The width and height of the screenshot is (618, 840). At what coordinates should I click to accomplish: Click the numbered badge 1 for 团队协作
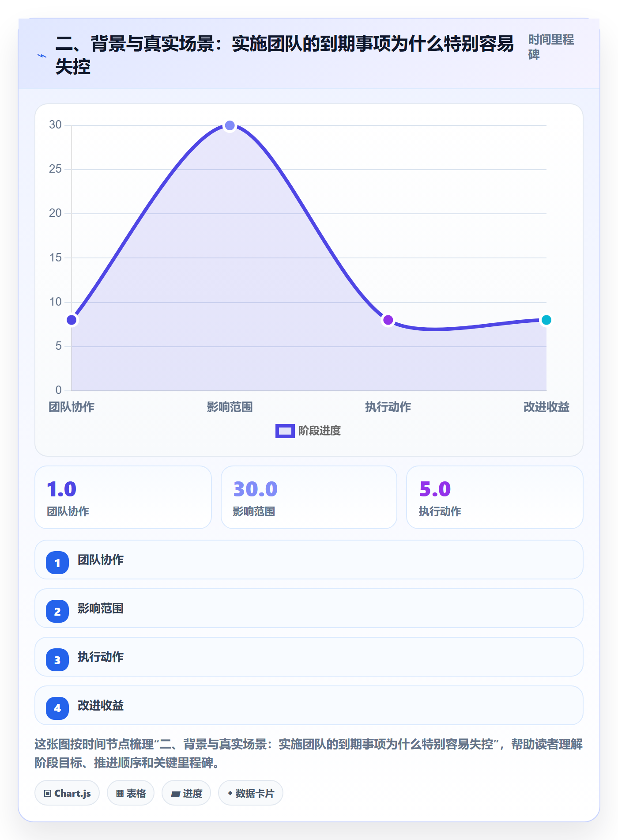57,563
